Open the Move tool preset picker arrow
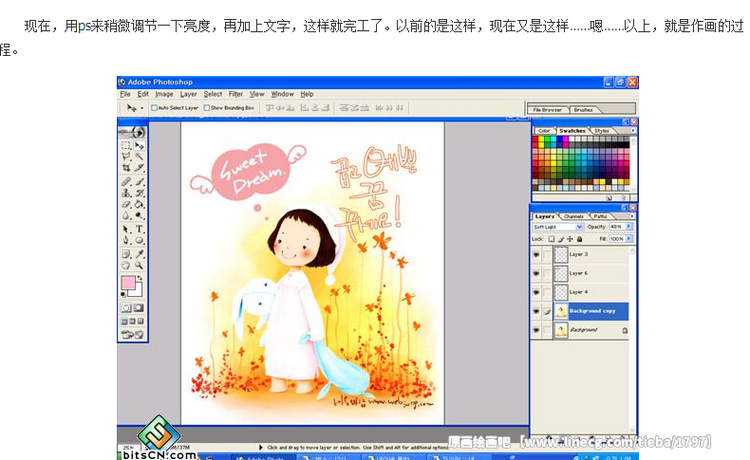 [142, 108]
